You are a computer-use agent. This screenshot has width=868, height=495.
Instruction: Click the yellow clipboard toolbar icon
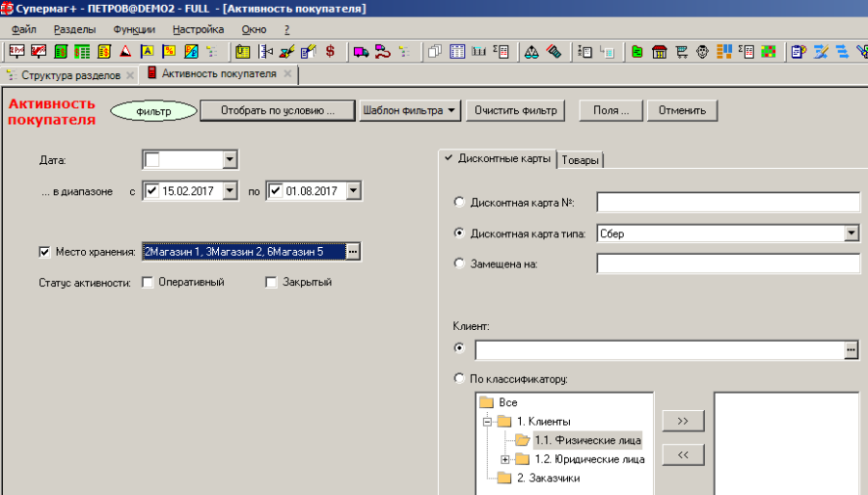coord(242,51)
